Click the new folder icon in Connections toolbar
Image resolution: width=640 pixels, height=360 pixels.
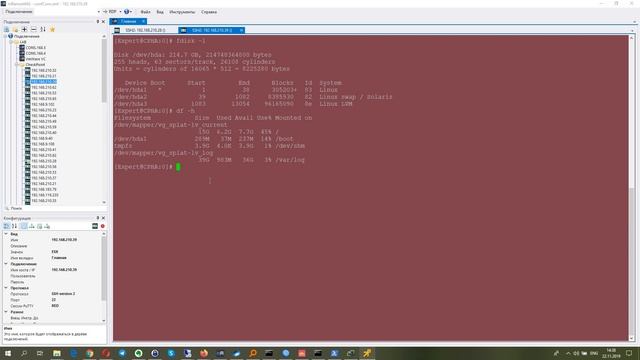[15, 29]
